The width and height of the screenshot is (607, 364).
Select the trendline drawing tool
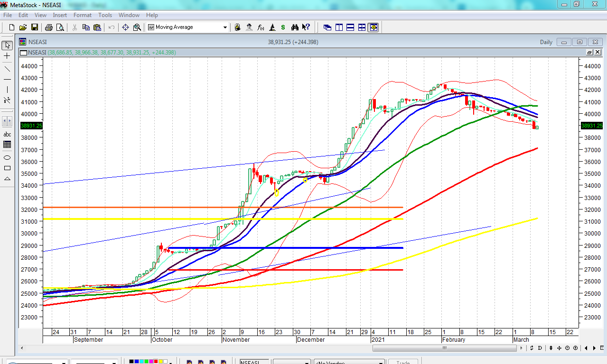[7, 68]
